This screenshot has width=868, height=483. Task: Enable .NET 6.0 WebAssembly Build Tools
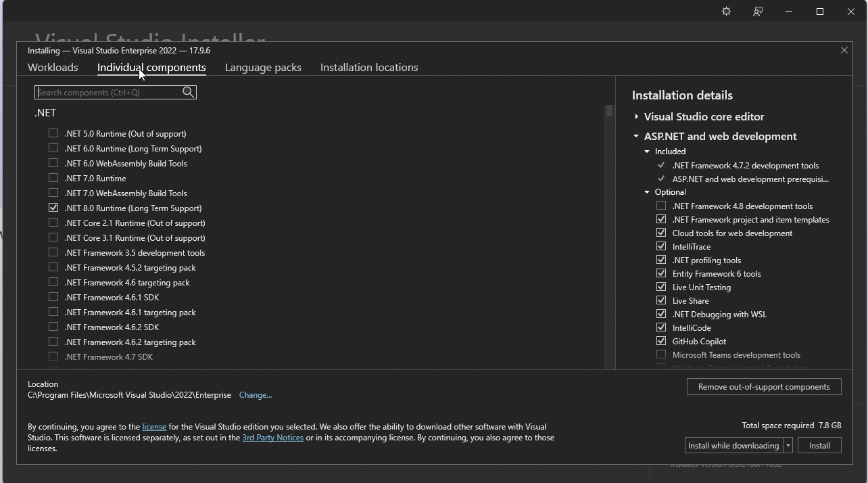(x=53, y=163)
